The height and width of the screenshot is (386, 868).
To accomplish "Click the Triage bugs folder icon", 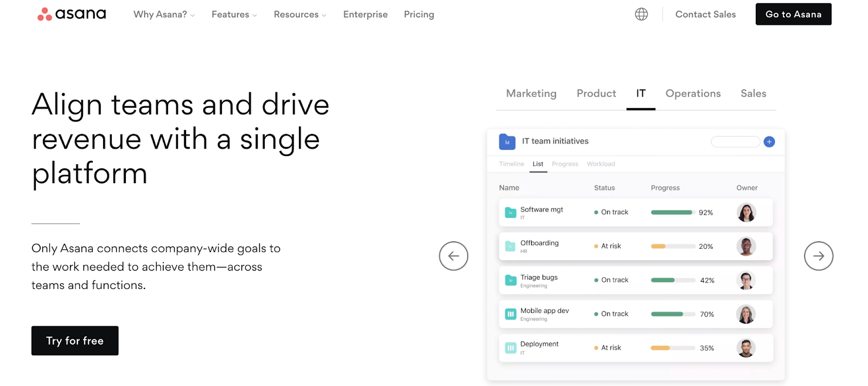I will click(510, 280).
